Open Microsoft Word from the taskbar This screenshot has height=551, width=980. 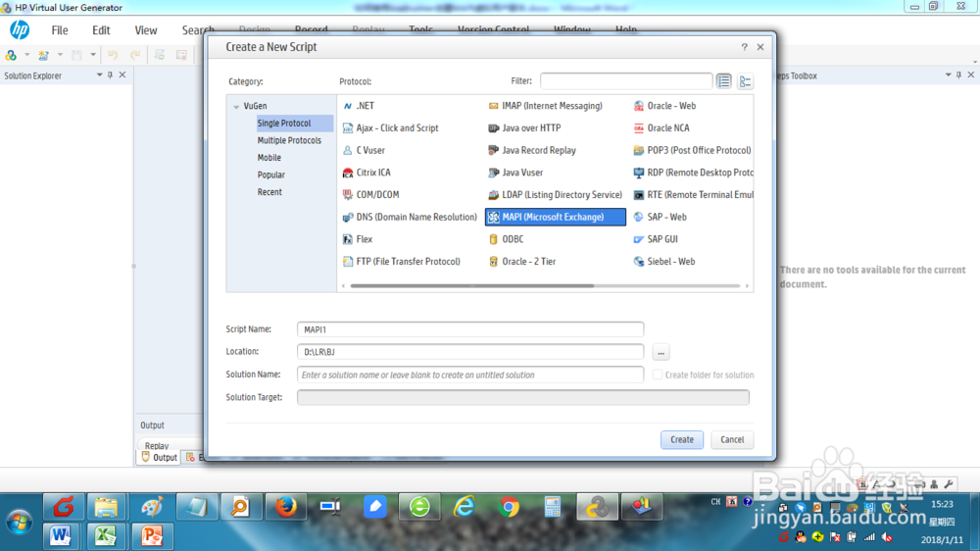coord(61,536)
